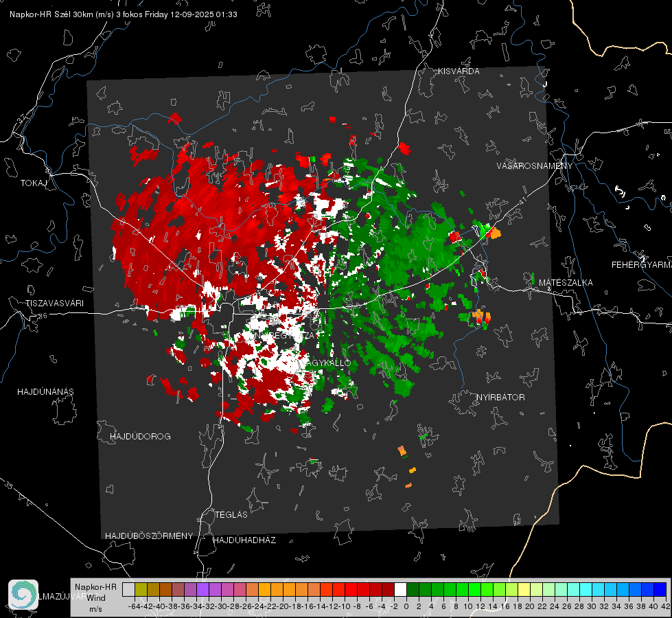This screenshot has width=672, height=618.
Task: Click the Napkor-HR legend title
Action: click(95, 587)
